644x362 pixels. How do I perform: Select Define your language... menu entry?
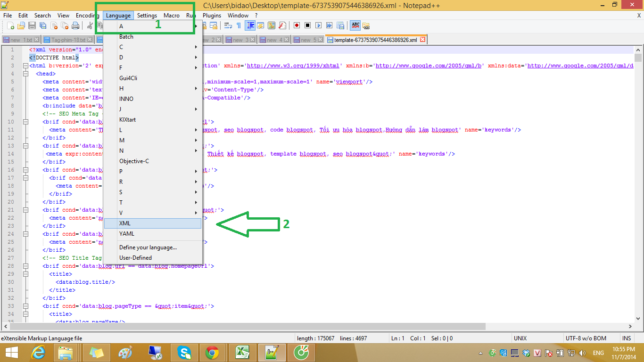point(153,247)
